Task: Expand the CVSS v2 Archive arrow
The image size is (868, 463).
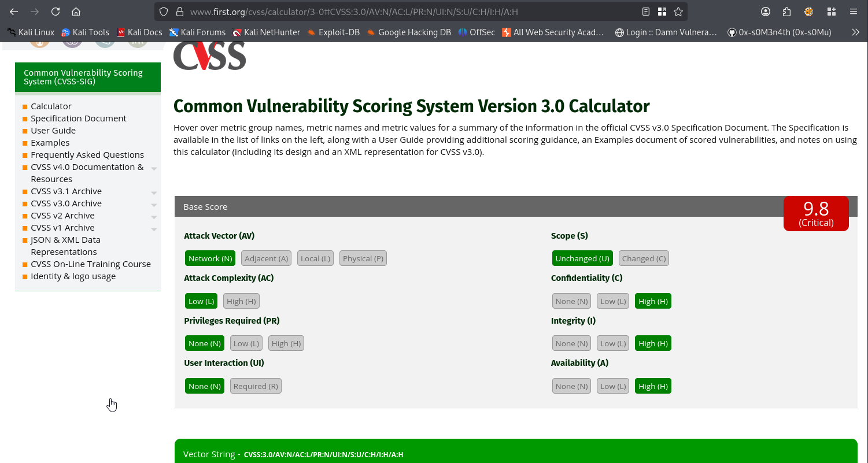Action: [154, 217]
